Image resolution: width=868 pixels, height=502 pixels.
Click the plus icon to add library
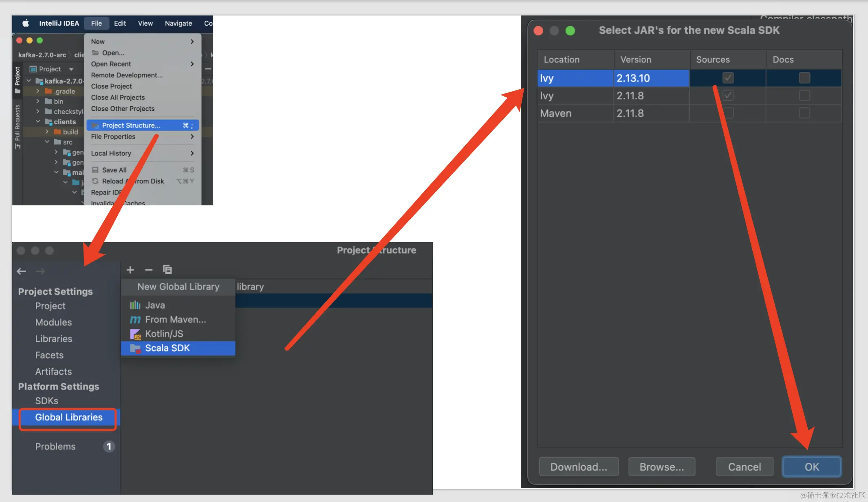click(x=130, y=270)
